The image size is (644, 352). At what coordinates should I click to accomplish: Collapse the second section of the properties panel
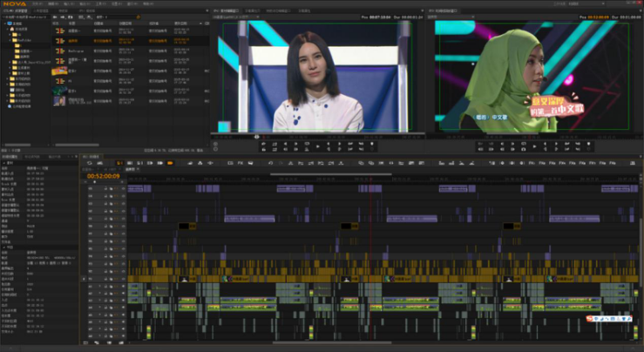[3, 247]
